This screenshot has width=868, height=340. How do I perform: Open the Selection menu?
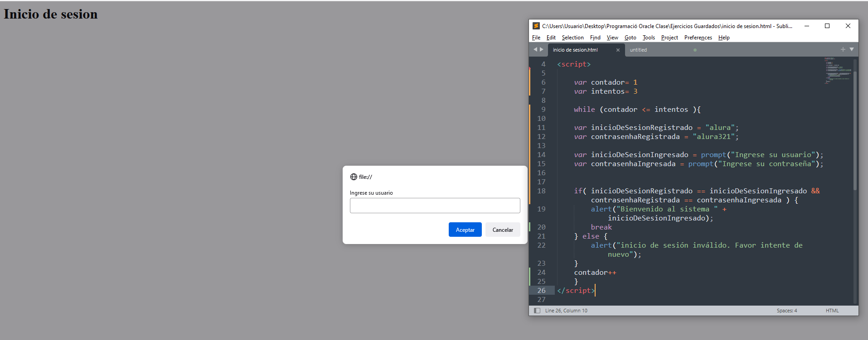pyautogui.click(x=573, y=38)
